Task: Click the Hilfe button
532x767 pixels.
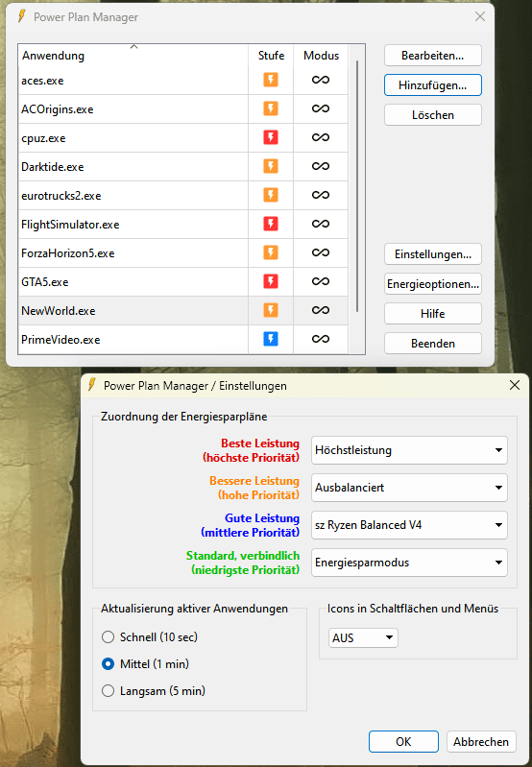Action: tap(433, 314)
